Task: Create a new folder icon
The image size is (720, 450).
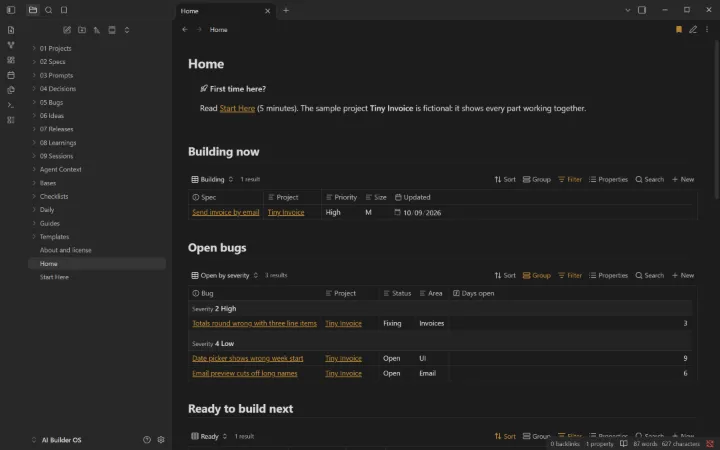Action: 82,30
